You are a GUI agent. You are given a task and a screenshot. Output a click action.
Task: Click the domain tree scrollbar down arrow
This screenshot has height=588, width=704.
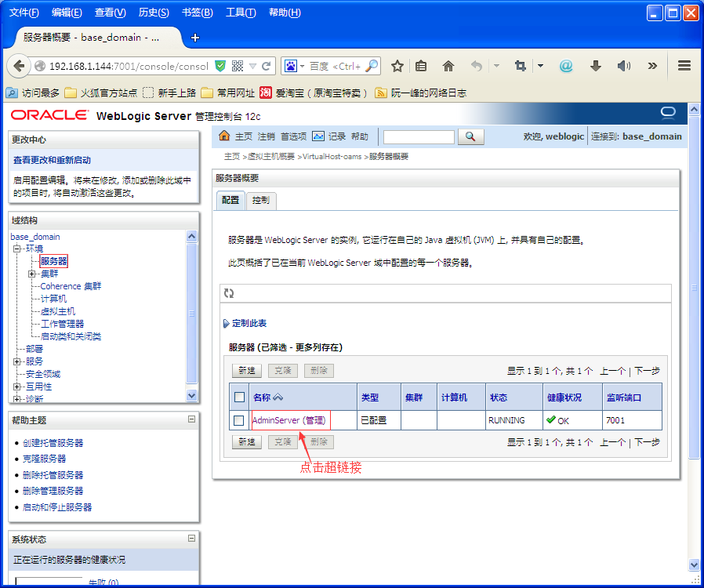coord(192,396)
